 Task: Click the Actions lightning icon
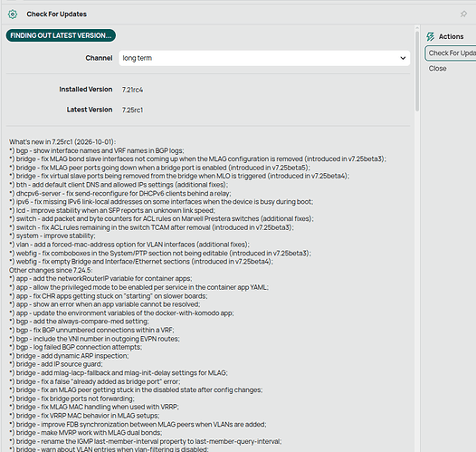[430, 36]
